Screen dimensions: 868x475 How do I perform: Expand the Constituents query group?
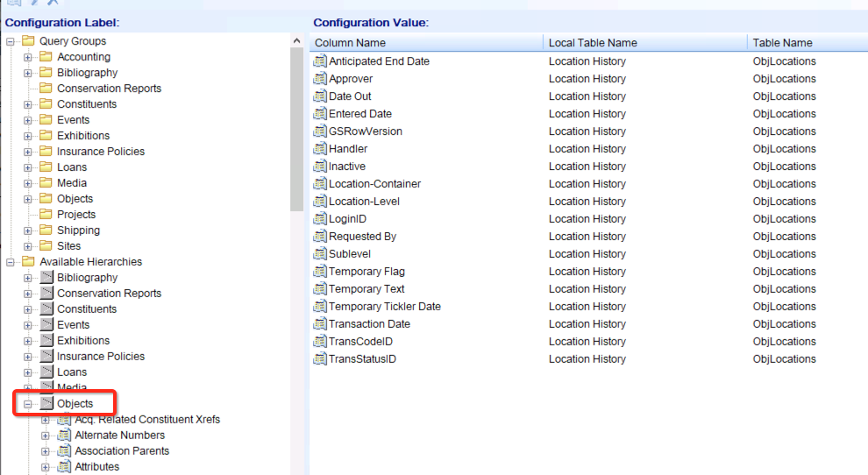tap(28, 104)
